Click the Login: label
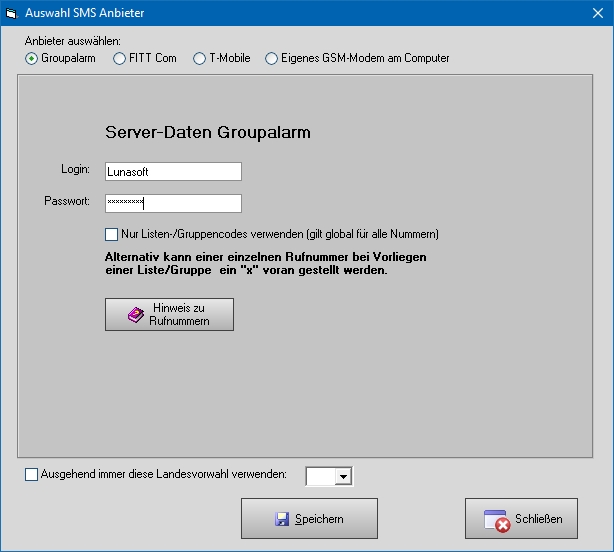Viewport: 614px width, 552px height. pyautogui.click(x=75, y=169)
